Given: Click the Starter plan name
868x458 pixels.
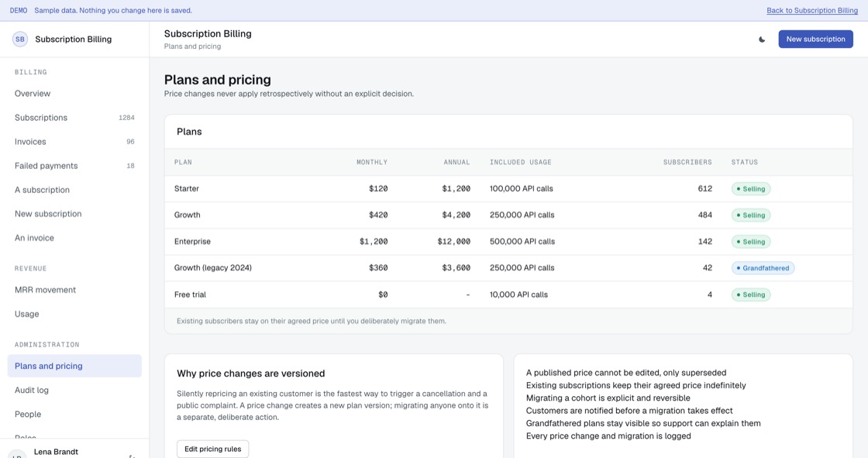Looking at the screenshot, I should 187,189.
